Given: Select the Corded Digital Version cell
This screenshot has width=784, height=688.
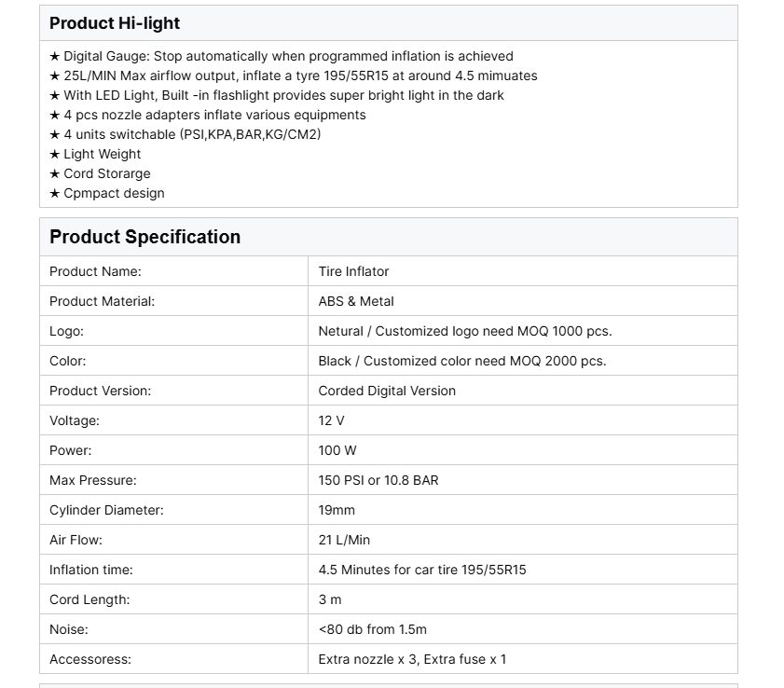Looking at the screenshot, I should tap(387, 391).
